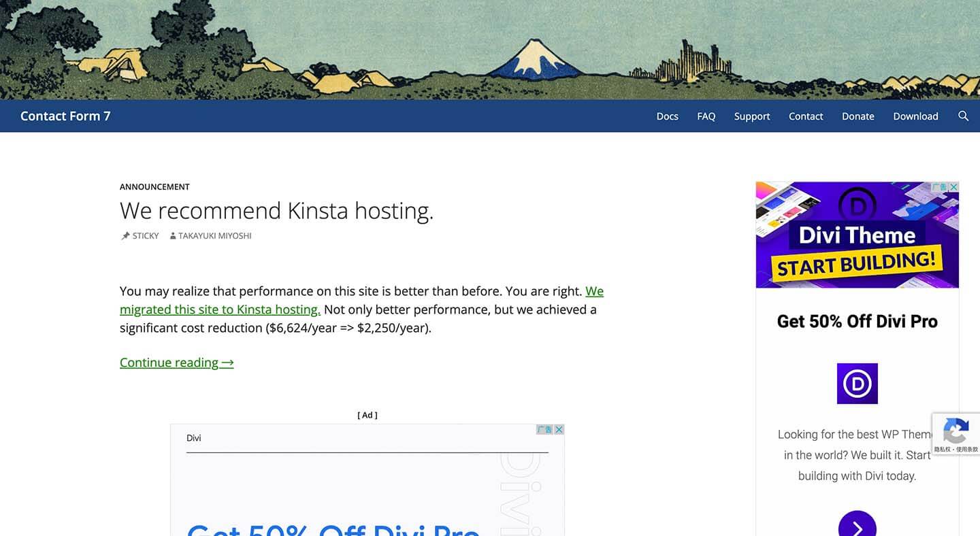980x536 pixels.
Task: Click the STICKY label text
Action: (146, 236)
